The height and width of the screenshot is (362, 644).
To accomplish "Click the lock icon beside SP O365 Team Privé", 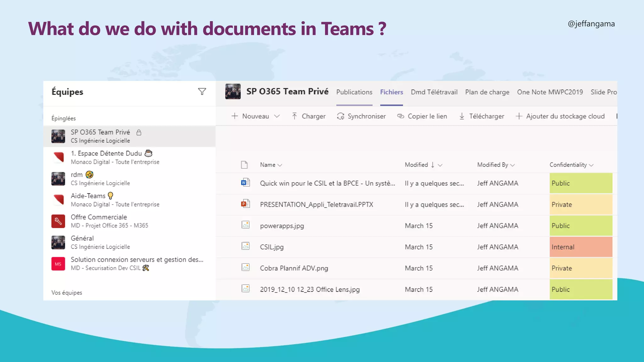I will pyautogui.click(x=139, y=132).
